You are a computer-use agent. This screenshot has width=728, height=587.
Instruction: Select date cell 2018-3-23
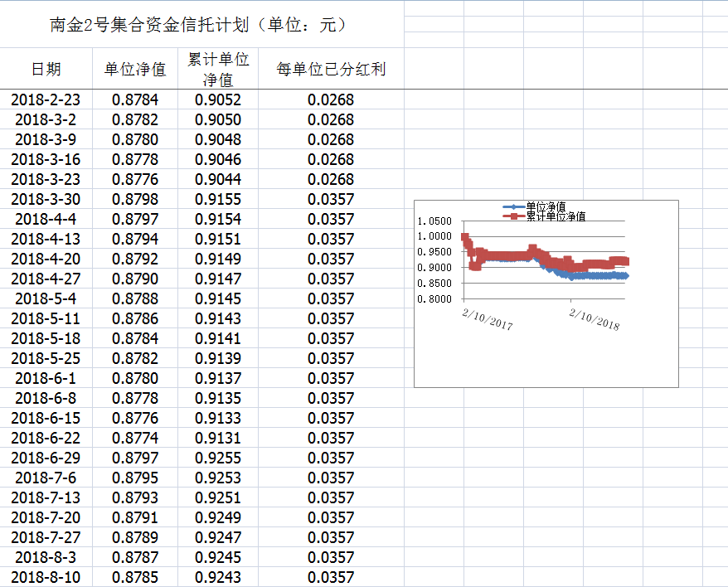tap(46, 179)
